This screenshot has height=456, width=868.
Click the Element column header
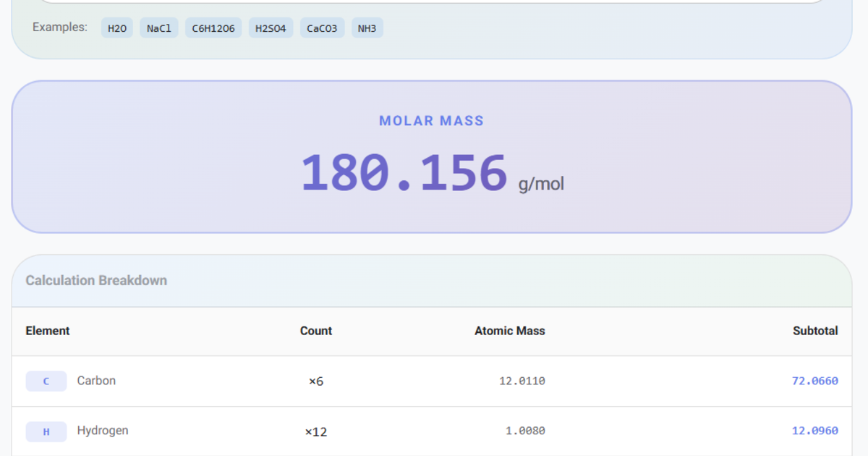[48, 331]
